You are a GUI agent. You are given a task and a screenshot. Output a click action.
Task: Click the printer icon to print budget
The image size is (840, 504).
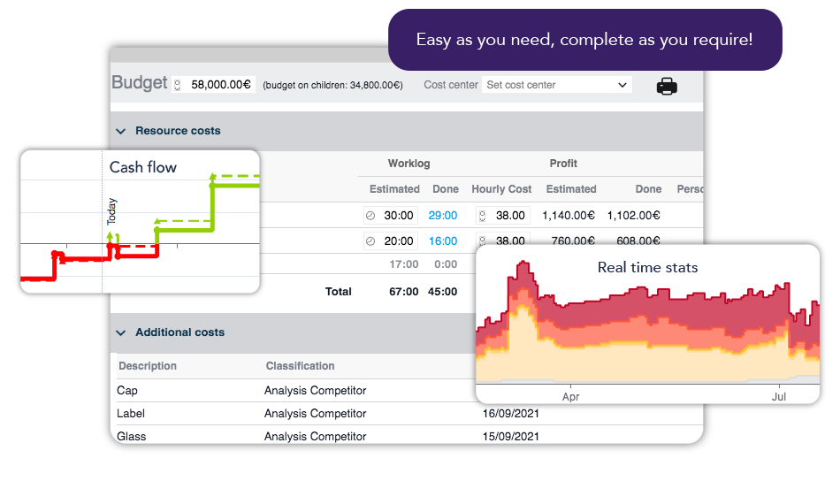[x=667, y=86]
